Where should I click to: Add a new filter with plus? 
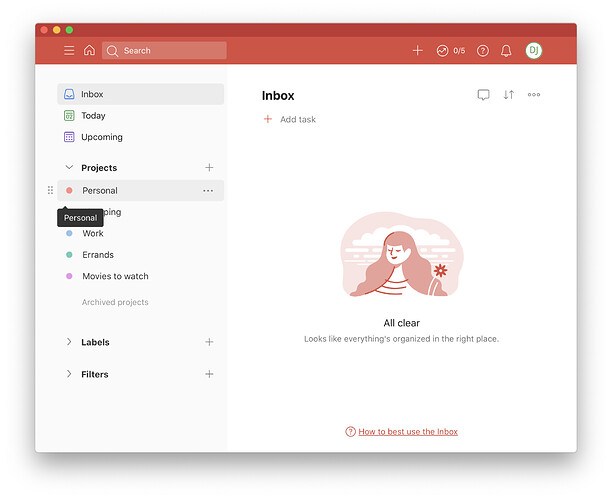pyautogui.click(x=209, y=374)
